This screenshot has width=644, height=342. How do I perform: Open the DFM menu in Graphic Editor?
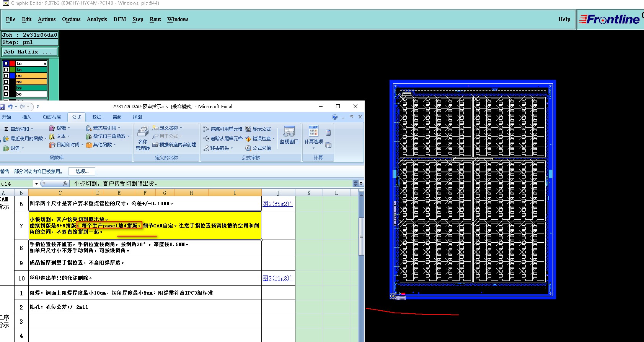(x=120, y=19)
